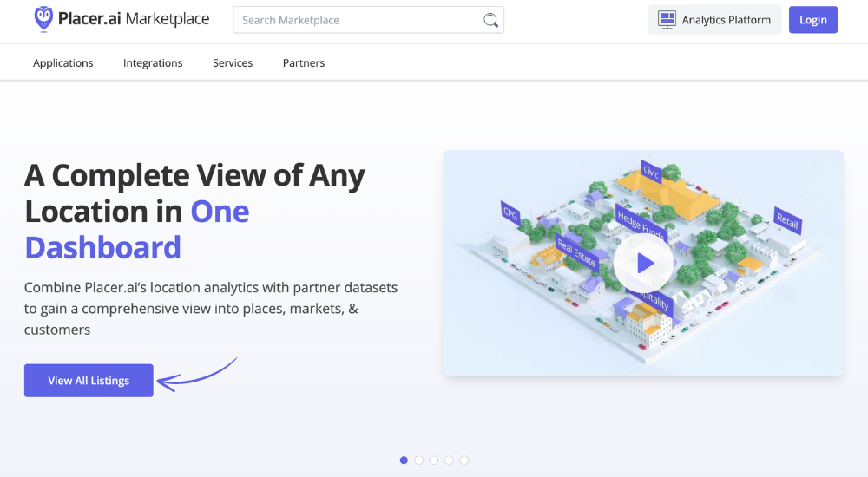Click the 'One Dashboard' headline text
Screen dimensions: 868x477
click(137, 230)
